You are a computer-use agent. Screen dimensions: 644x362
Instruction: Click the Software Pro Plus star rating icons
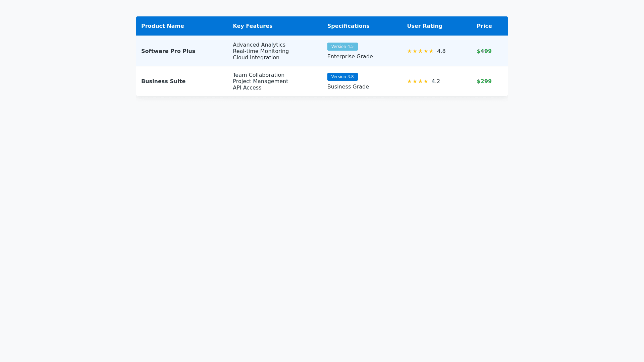pos(420,51)
